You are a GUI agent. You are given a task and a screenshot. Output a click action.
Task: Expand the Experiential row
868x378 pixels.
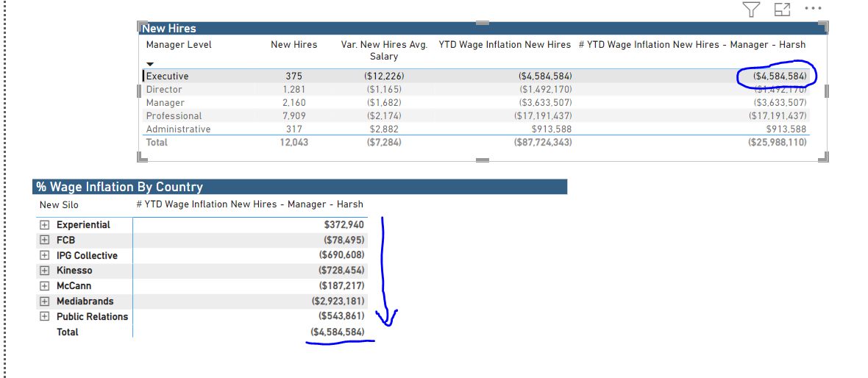(x=45, y=225)
